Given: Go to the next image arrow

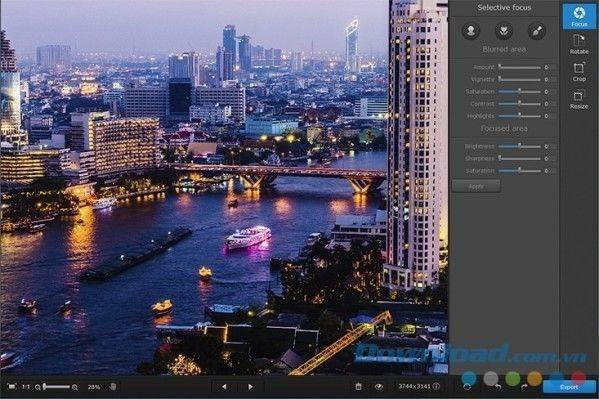Looking at the screenshot, I should 250,387.
